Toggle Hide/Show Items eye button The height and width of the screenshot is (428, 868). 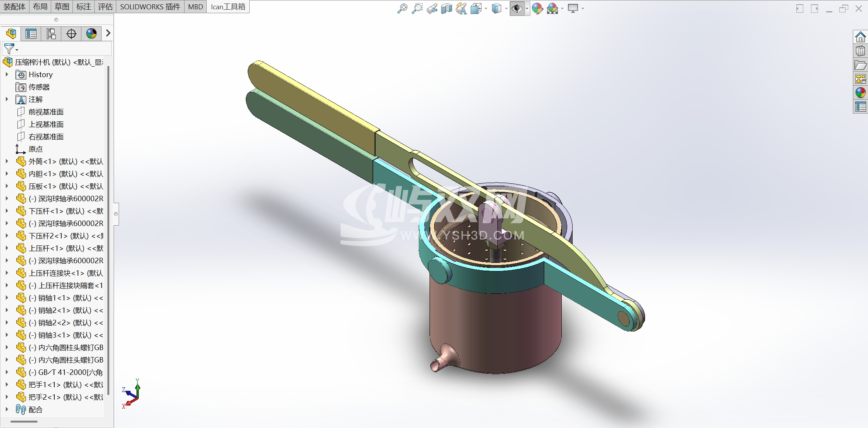pyautogui.click(x=517, y=8)
